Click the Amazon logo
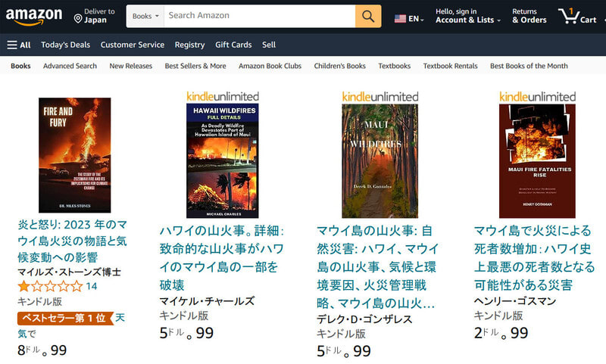Image resolution: width=606 pixels, height=364 pixels. 34,16
